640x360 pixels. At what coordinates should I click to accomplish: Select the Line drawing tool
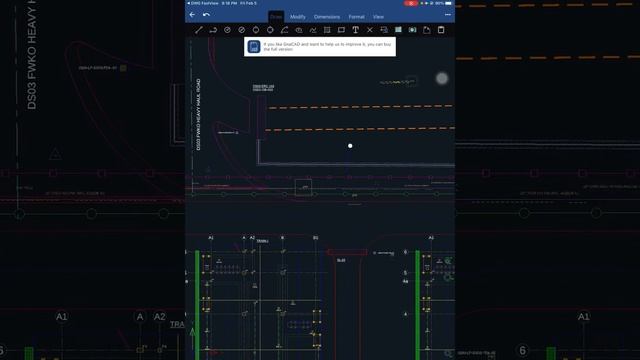199,30
